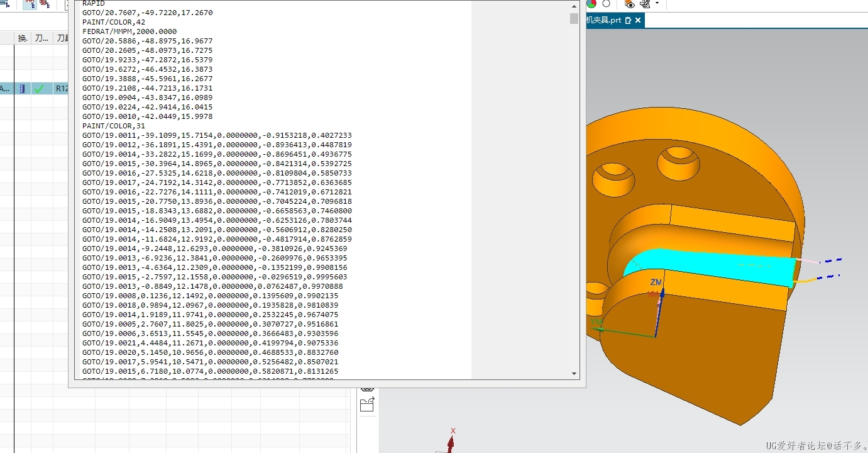Click the ZM axis label in viewport
Viewport: 868px width, 453px height.
pos(656,282)
